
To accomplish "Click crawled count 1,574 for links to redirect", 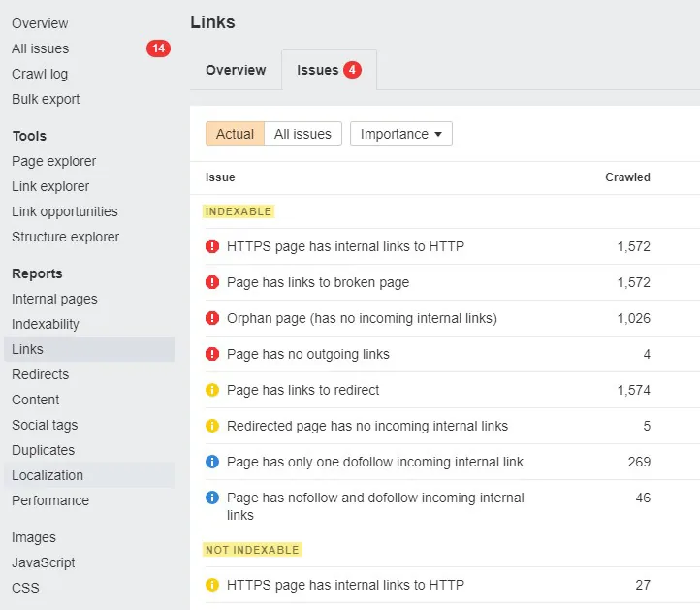I will pyautogui.click(x=633, y=390).
